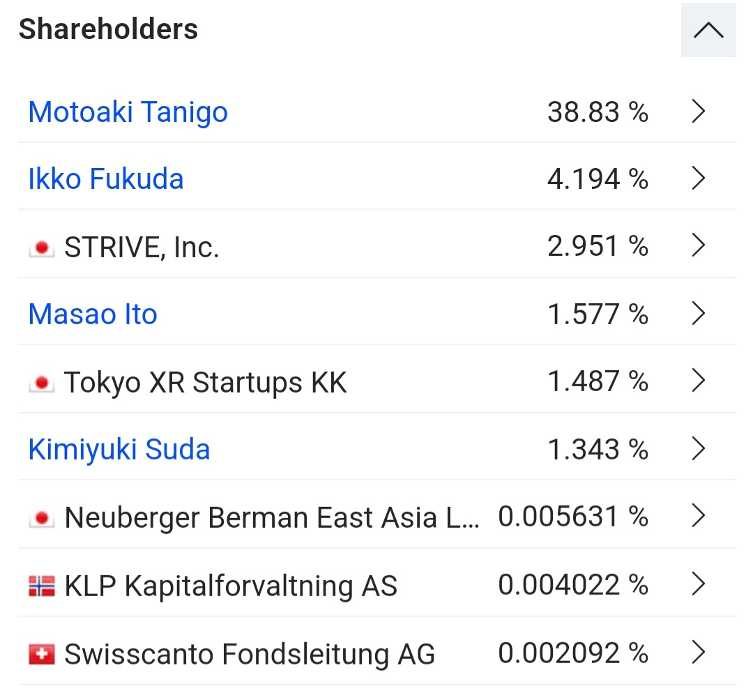Click the Japan flag beside Tokyo XR Startups

click(x=42, y=383)
